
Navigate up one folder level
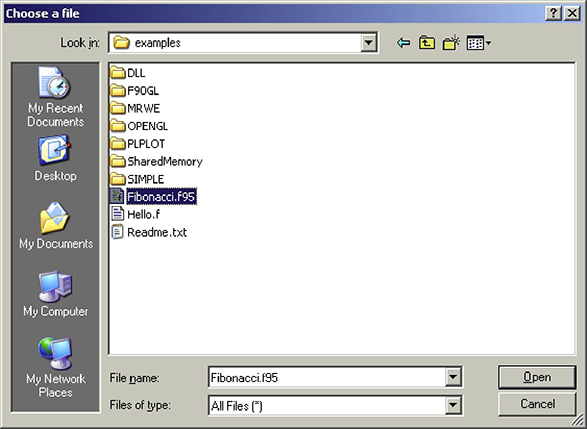click(x=427, y=43)
